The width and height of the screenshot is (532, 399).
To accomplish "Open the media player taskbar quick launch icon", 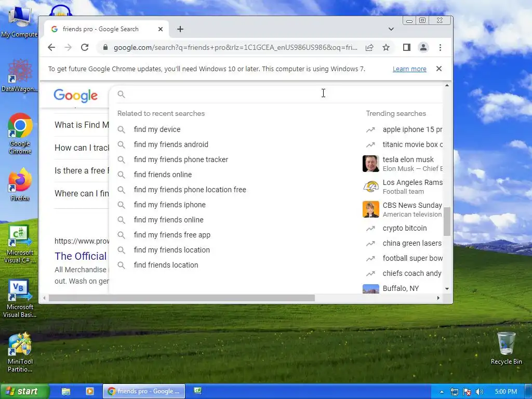I will 89,391.
